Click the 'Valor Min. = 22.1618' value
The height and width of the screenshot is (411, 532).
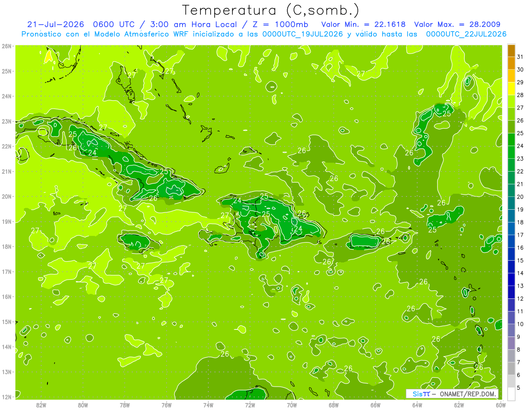(x=363, y=25)
